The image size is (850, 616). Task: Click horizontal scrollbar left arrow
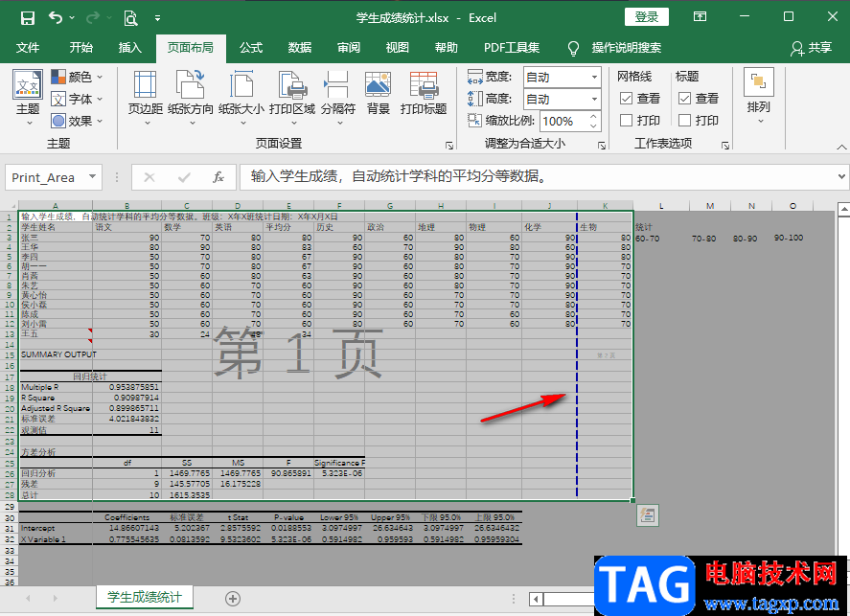coord(536,599)
